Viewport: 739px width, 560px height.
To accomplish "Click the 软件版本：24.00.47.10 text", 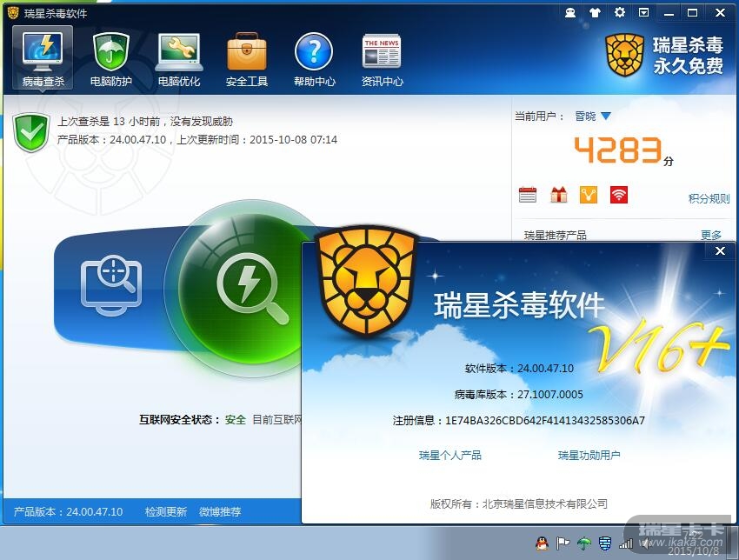I will point(519,368).
